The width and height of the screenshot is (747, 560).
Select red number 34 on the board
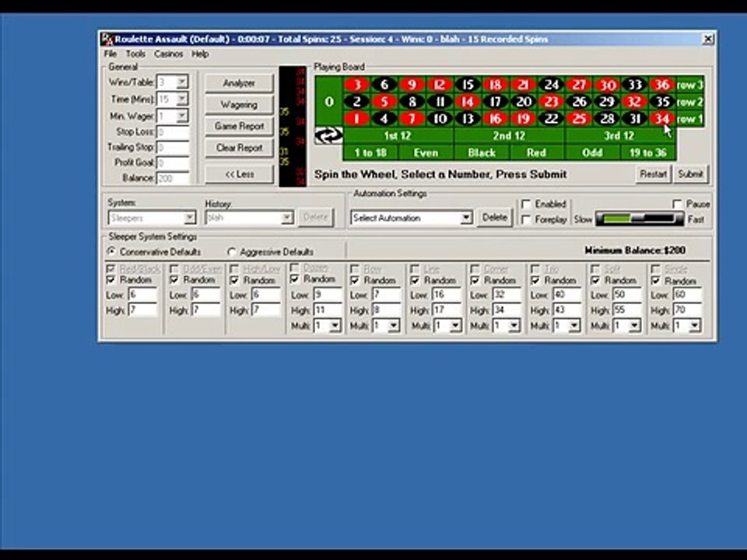[x=661, y=118]
